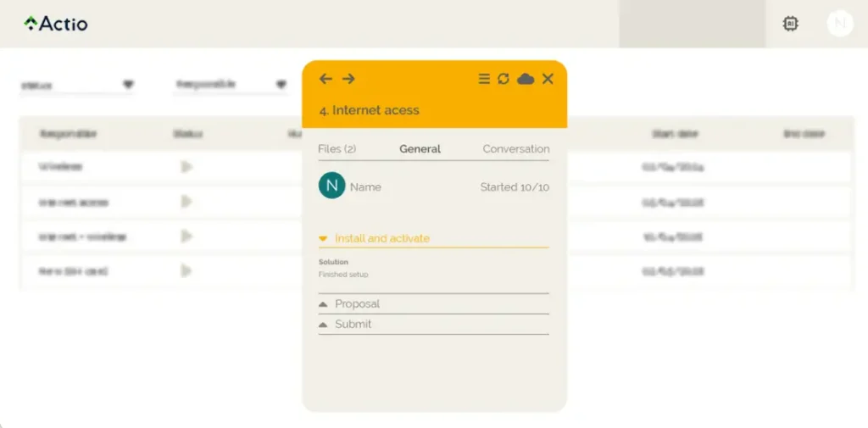Switch to the Files (2) tab

(x=337, y=148)
